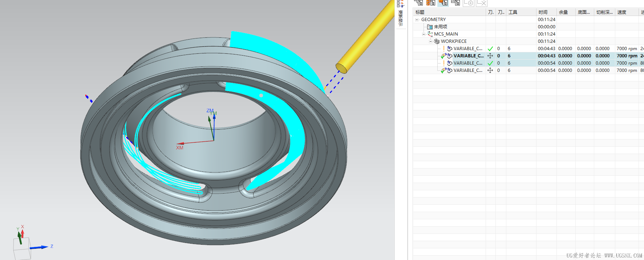Click move-status icon of bold VARIABLE_C operation
The height and width of the screenshot is (260, 644).
(x=490, y=56)
